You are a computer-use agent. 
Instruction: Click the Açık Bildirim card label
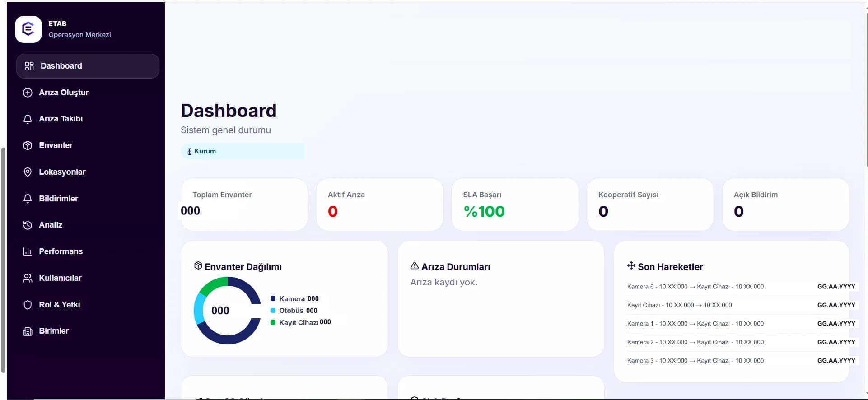[x=756, y=195]
